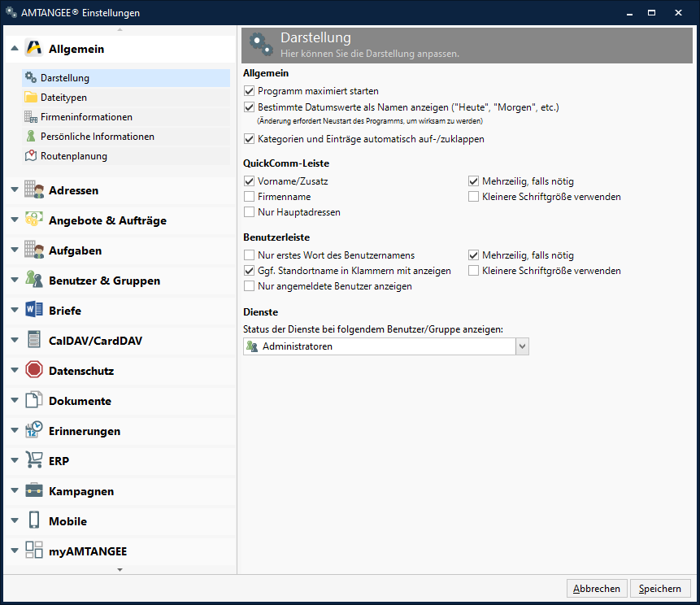Click sidebar scroll-down arrow at bottom
Screen dimensions: 700x605
[x=120, y=570]
